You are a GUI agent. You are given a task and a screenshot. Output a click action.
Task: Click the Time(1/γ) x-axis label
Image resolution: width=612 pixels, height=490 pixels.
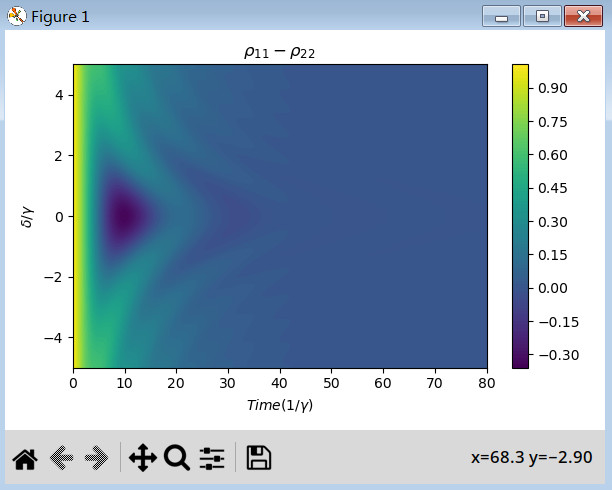pyautogui.click(x=280, y=404)
